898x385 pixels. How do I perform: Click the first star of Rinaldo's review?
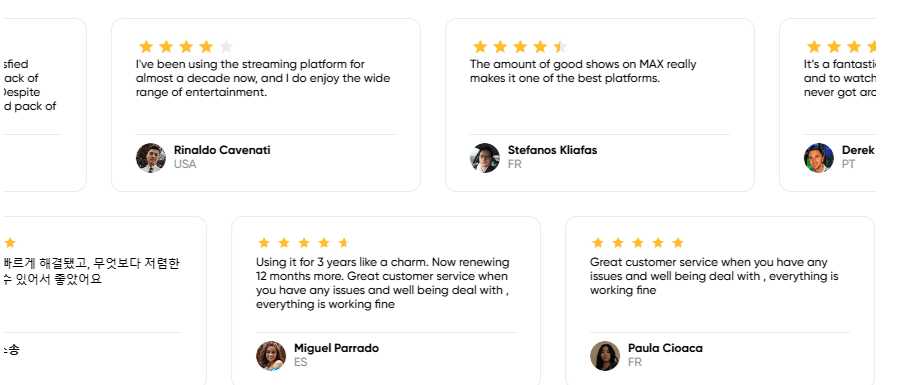pyautogui.click(x=146, y=46)
